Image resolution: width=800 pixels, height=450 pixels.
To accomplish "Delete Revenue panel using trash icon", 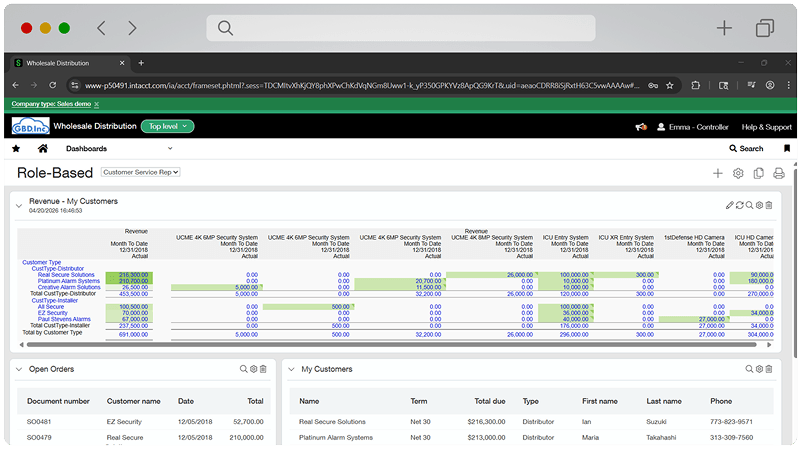I will coord(769,205).
